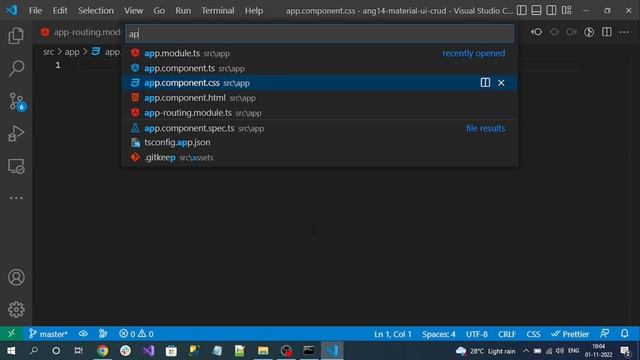This screenshot has width=640, height=360.
Task: Select app.component.ts in quick open list
Action: click(320, 68)
